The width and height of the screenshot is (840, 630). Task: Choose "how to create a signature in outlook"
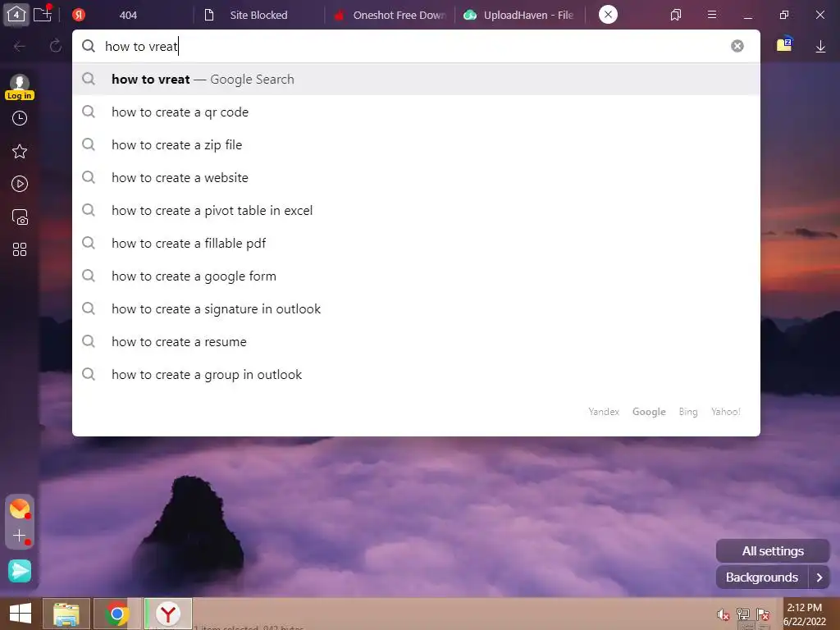(x=416, y=309)
